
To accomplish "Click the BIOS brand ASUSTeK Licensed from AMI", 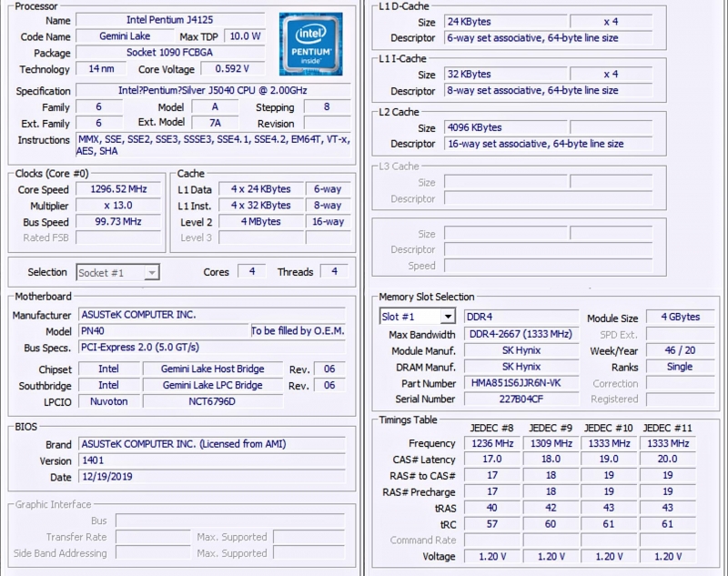I will tap(212, 444).
